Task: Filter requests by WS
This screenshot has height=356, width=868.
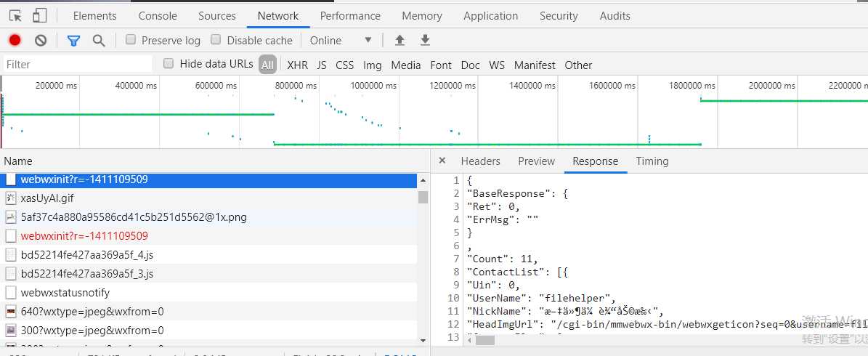Action: click(497, 65)
